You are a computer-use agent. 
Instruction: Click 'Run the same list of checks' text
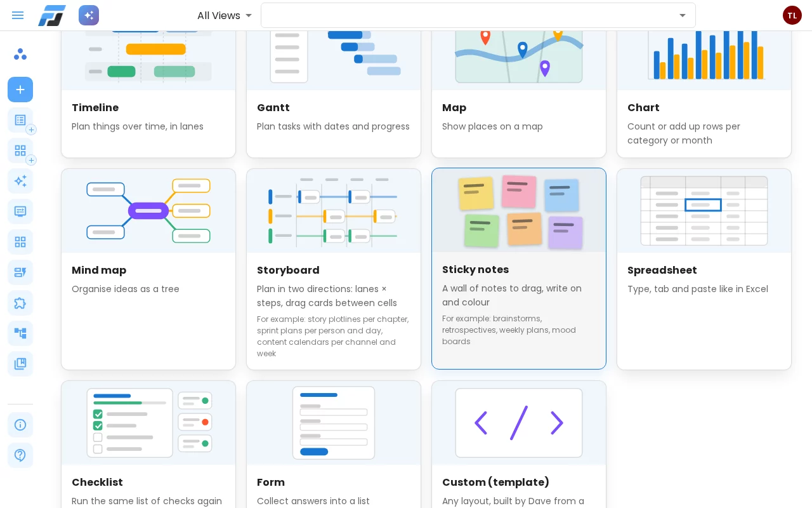point(147,501)
